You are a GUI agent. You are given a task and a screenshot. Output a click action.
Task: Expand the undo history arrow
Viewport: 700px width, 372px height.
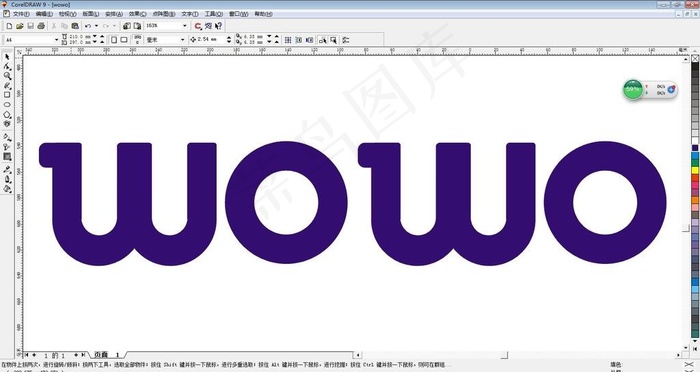(96, 26)
